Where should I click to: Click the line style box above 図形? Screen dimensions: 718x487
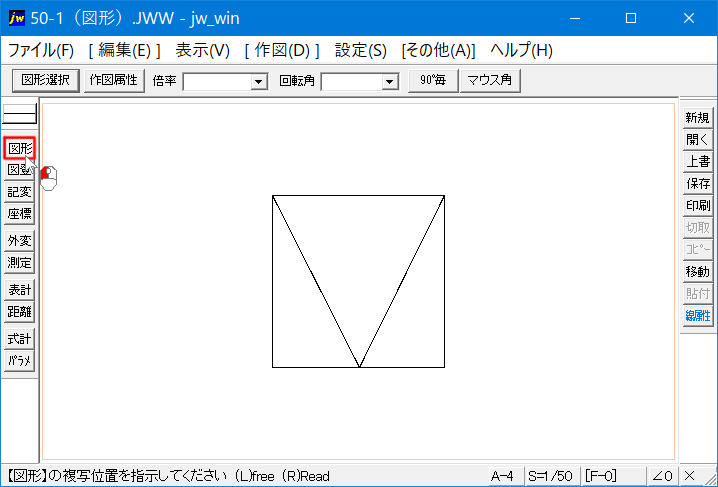(x=20, y=114)
